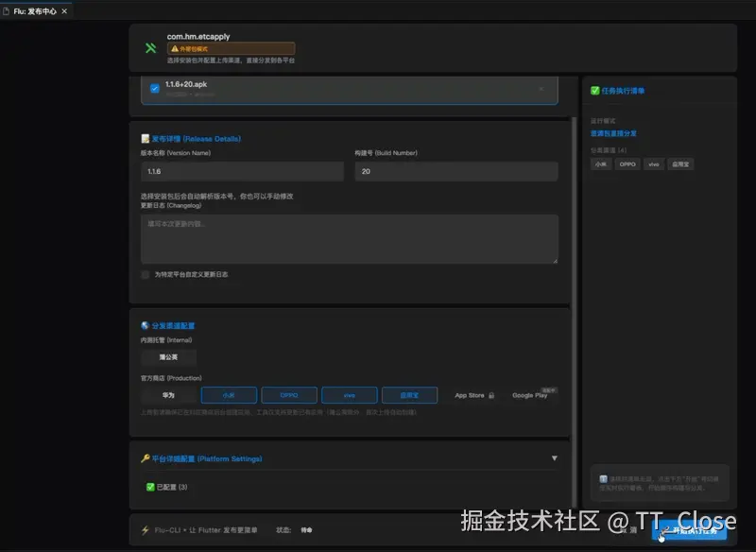
Task: Focus the Version Name field showing 1.1.6
Action: [242, 172]
